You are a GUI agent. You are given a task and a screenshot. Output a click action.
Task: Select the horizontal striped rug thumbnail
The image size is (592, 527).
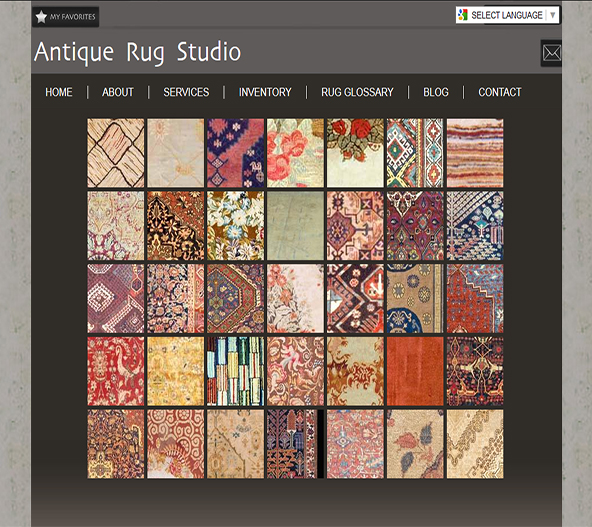coord(475,153)
